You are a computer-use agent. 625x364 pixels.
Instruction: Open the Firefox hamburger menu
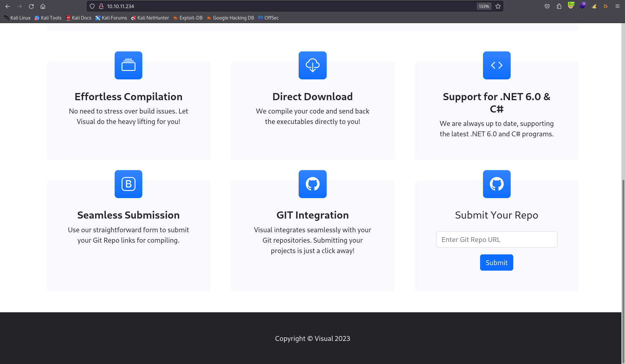[x=617, y=6]
